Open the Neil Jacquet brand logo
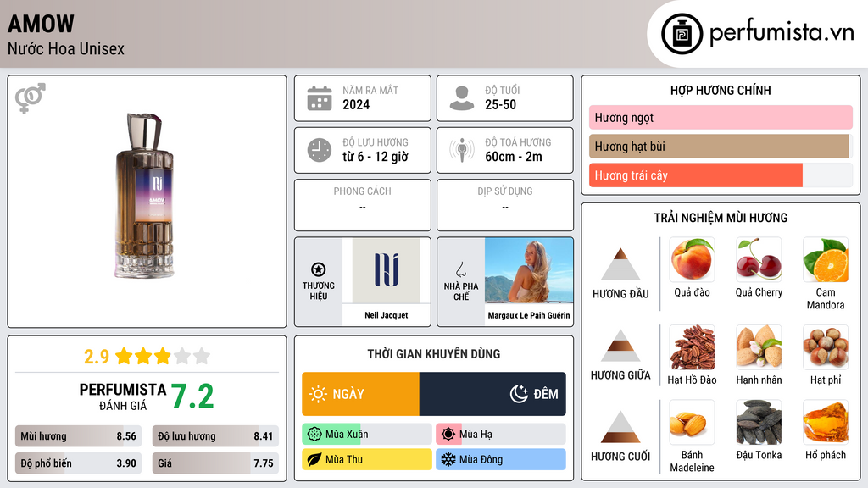 387,270
